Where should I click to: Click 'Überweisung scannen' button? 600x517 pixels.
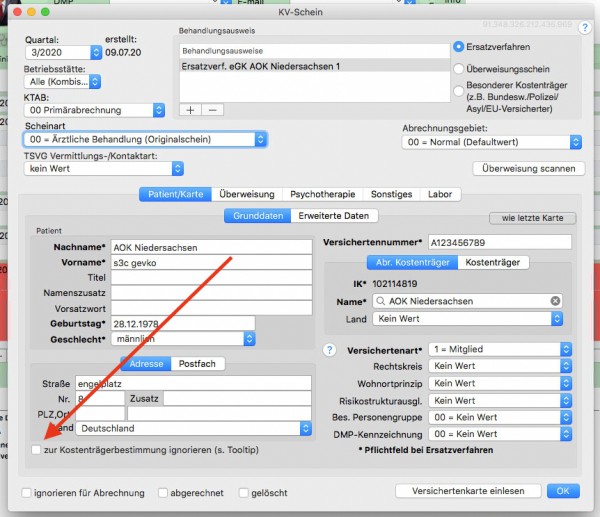pyautogui.click(x=528, y=169)
